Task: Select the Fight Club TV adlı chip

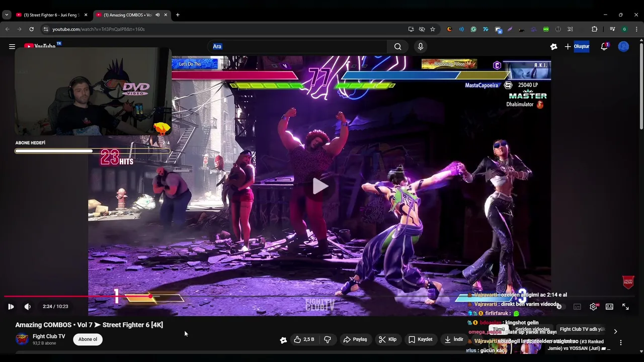Action: 582,329
